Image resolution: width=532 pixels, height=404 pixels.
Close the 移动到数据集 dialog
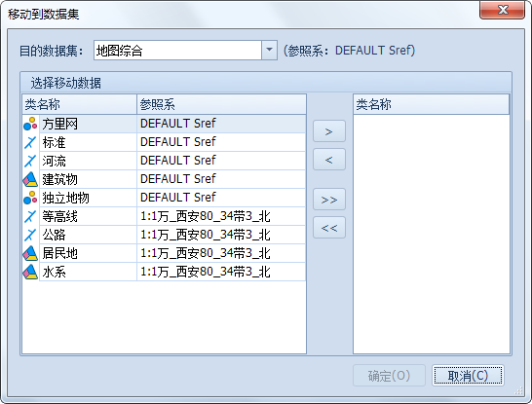(x=502, y=10)
